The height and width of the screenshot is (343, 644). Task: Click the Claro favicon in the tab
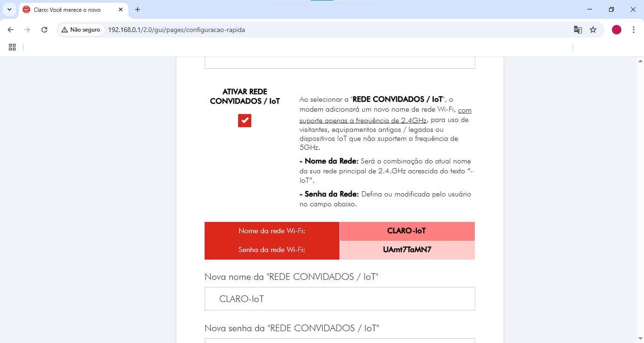[x=26, y=9]
